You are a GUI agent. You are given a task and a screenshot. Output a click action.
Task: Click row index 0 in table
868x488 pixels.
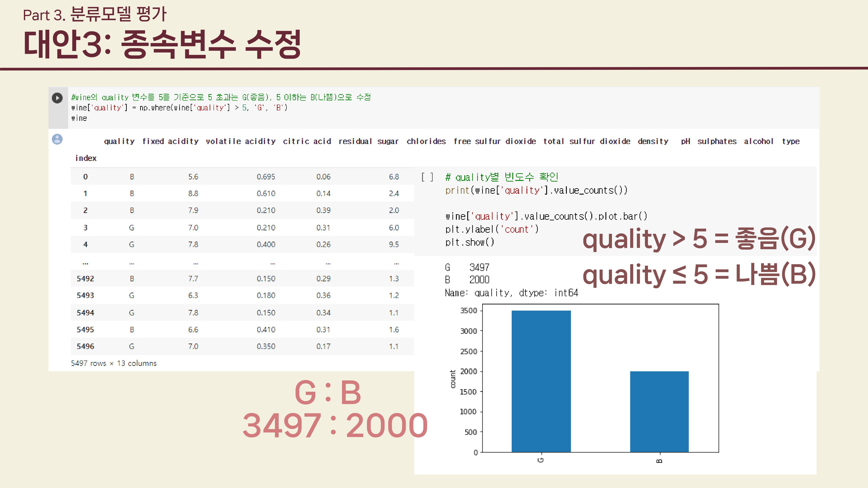[85, 177]
